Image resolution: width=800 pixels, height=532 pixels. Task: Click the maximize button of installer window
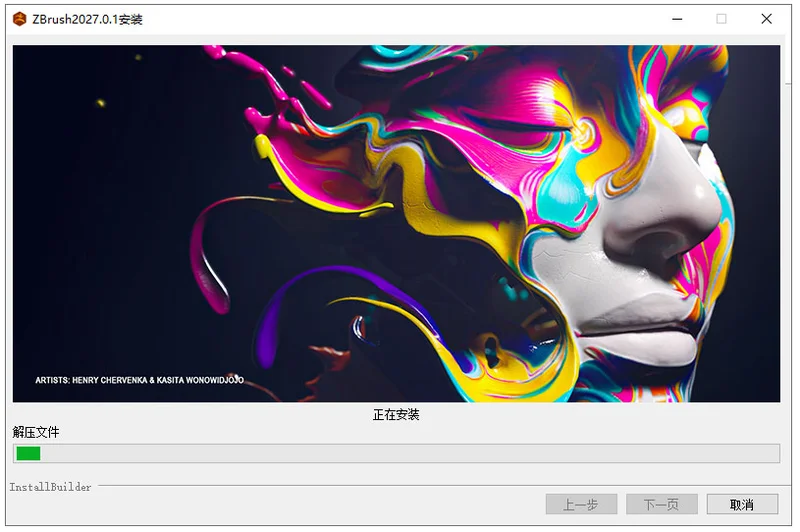721,19
